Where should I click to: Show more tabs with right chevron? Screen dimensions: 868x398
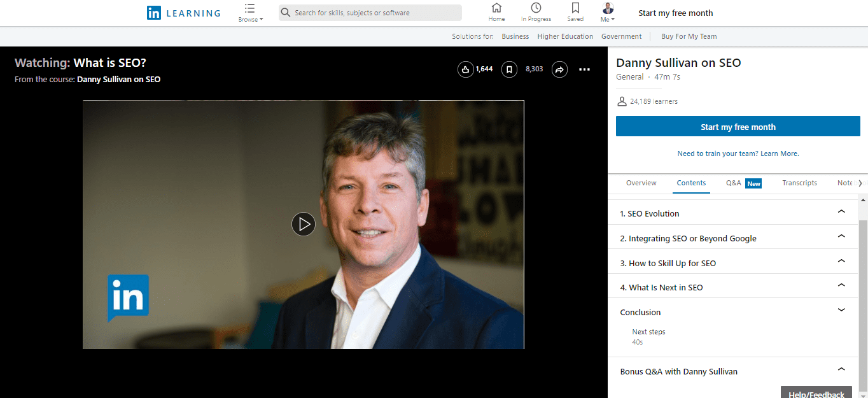[860, 183]
